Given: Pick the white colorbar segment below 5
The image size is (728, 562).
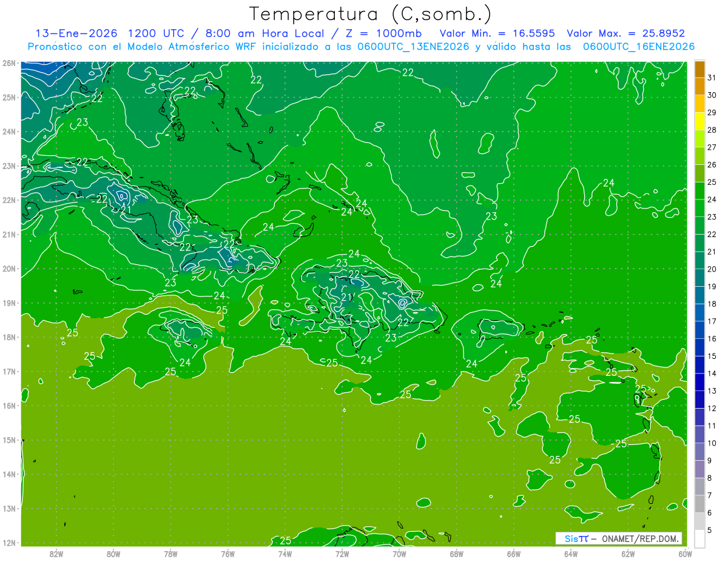Looking at the screenshot, I should click(699, 539).
